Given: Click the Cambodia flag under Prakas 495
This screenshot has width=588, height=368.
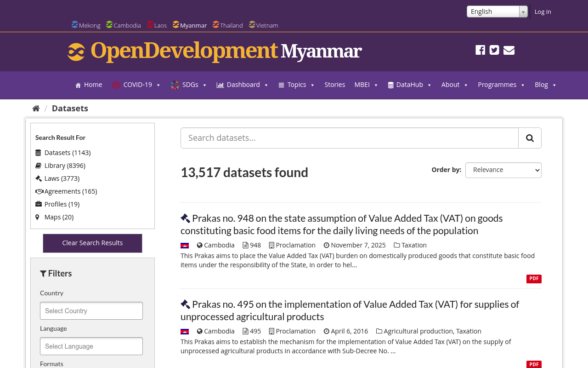Looking at the screenshot, I should [185, 332].
